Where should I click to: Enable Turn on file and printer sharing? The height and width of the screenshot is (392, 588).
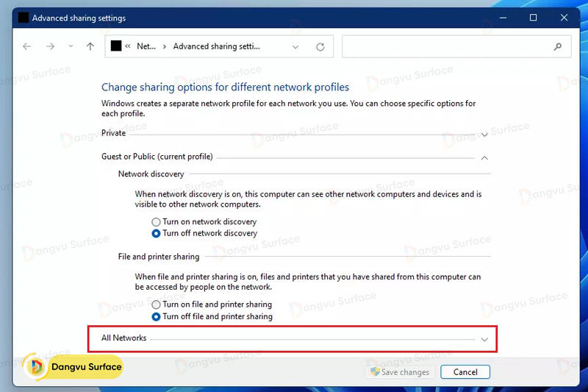tap(156, 304)
